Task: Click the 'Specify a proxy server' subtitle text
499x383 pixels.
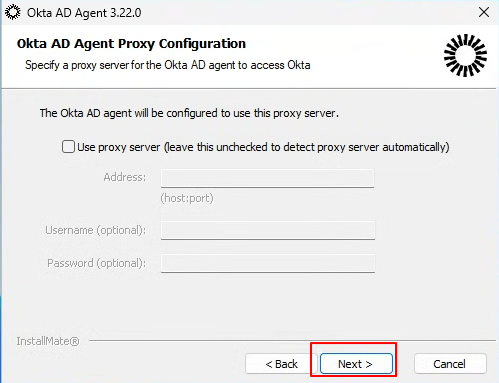Action: tap(168, 65)
